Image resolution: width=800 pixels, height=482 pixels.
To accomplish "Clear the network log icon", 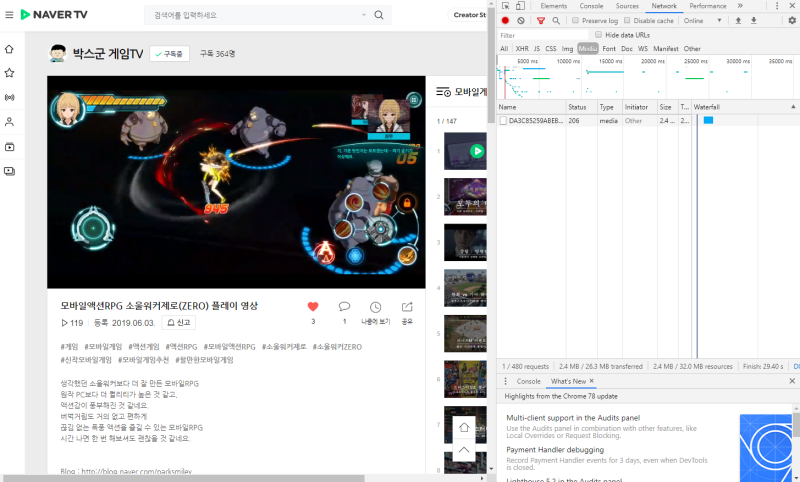I will coord(520,20).
